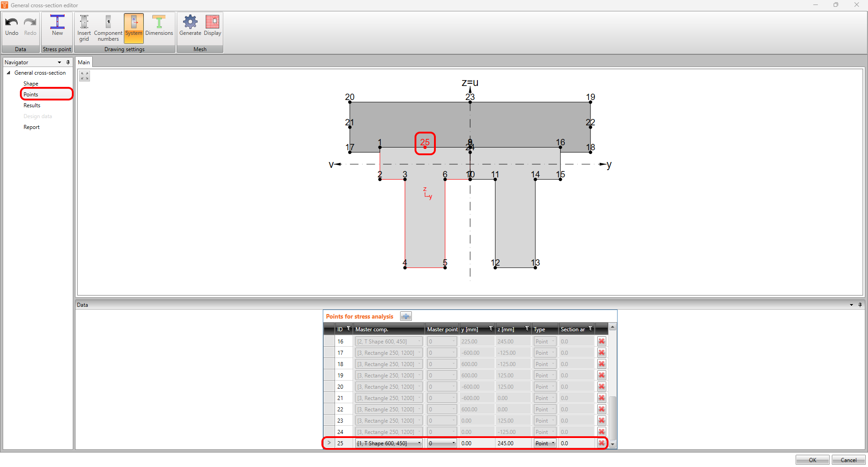Toggle the System drawing setting
Viewport: 868px width, 467px height.
tap(133, 26)
